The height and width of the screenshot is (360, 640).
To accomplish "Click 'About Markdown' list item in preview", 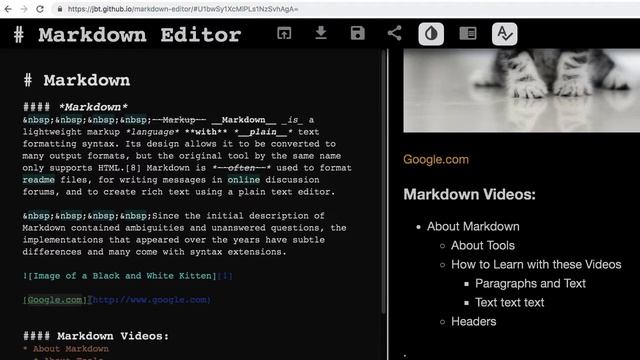I will (473, 227).
